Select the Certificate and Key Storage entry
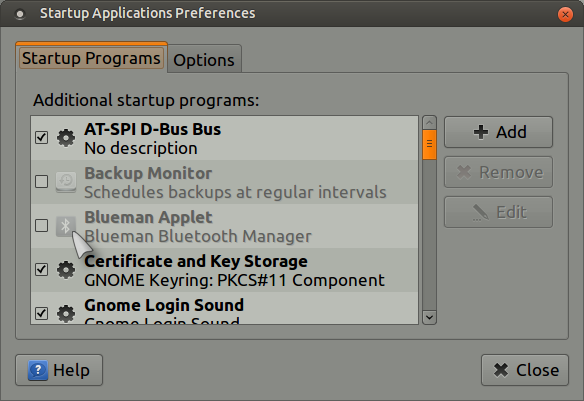This screenshot has height=401, width=584. point(225,270)
